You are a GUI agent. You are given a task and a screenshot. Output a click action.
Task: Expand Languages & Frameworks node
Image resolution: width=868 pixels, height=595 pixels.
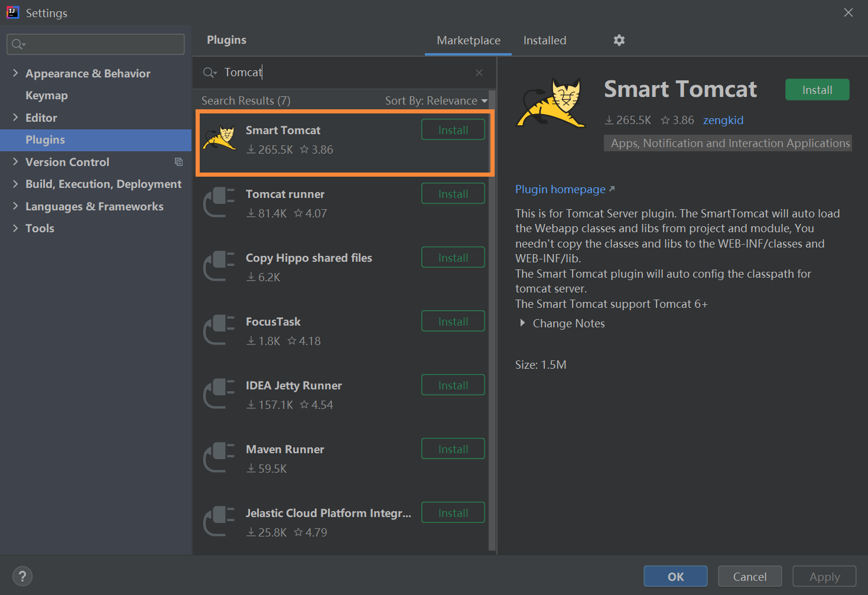15,206
